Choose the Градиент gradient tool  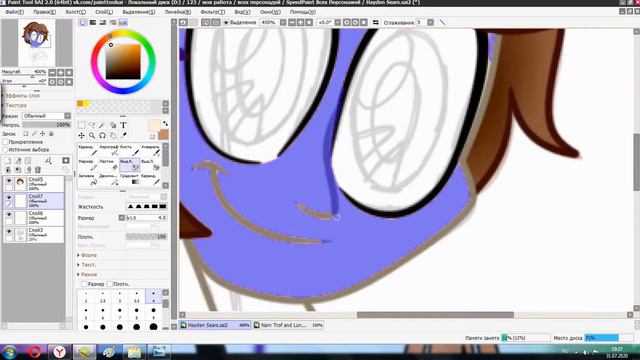click(x=130, y=180)
